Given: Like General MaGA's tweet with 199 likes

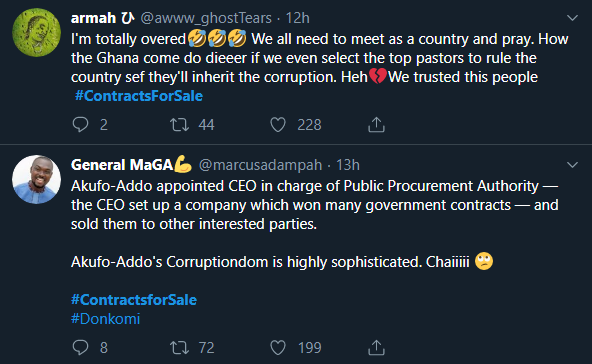Looking at the screenshot, I should click(278, 347).
